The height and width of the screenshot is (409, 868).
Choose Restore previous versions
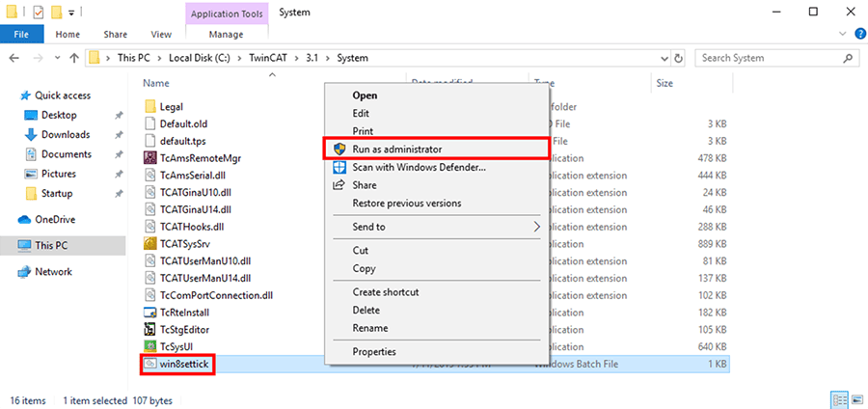click(x=437, y=204)
